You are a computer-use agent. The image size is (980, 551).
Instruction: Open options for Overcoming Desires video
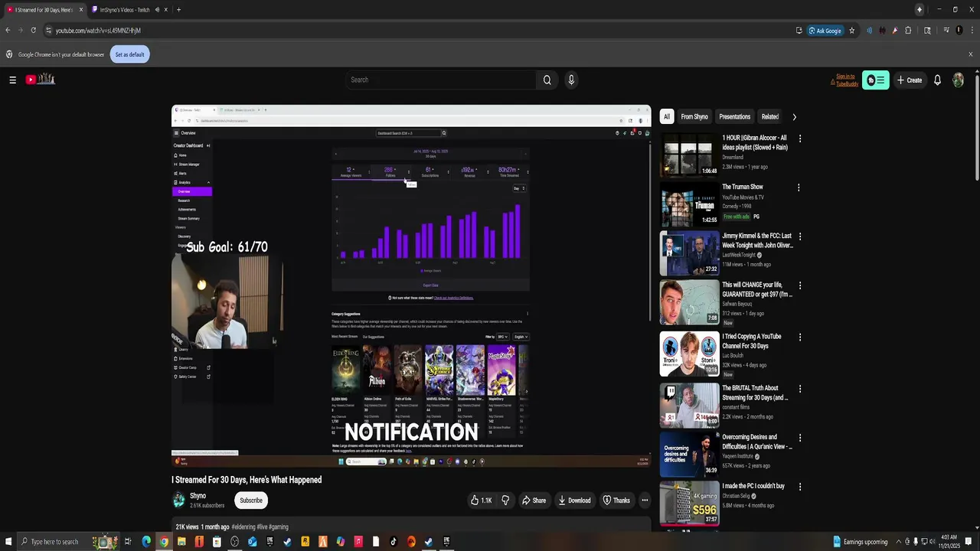[x=799, y=438]
